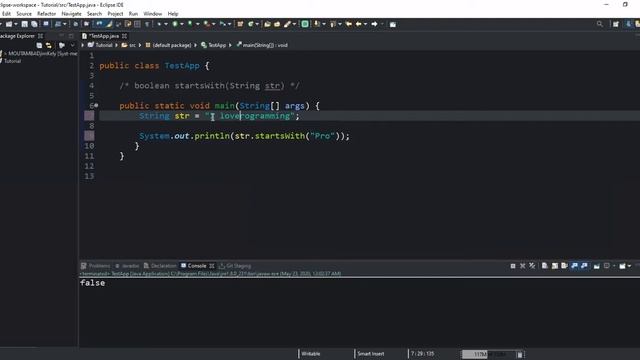
Task: Click the Smart Insert status entry
Action: click(x=371, y=354)
